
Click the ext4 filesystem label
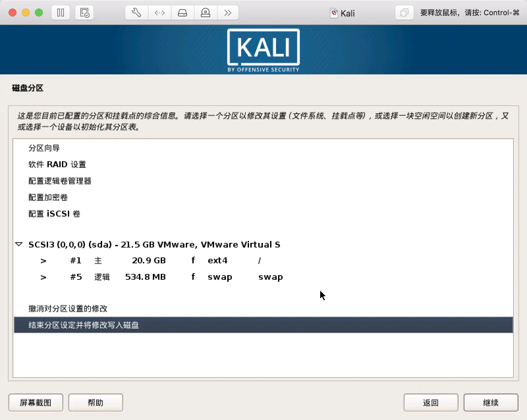[217, 260]
